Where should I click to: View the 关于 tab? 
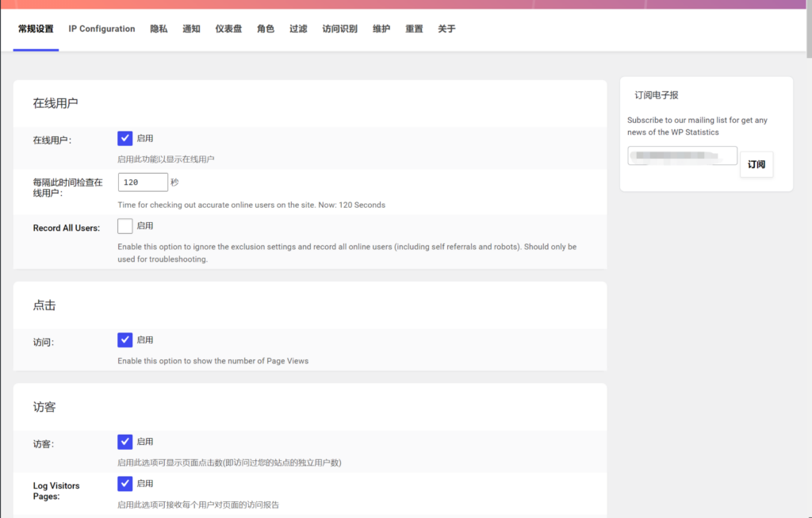(446, 29)
